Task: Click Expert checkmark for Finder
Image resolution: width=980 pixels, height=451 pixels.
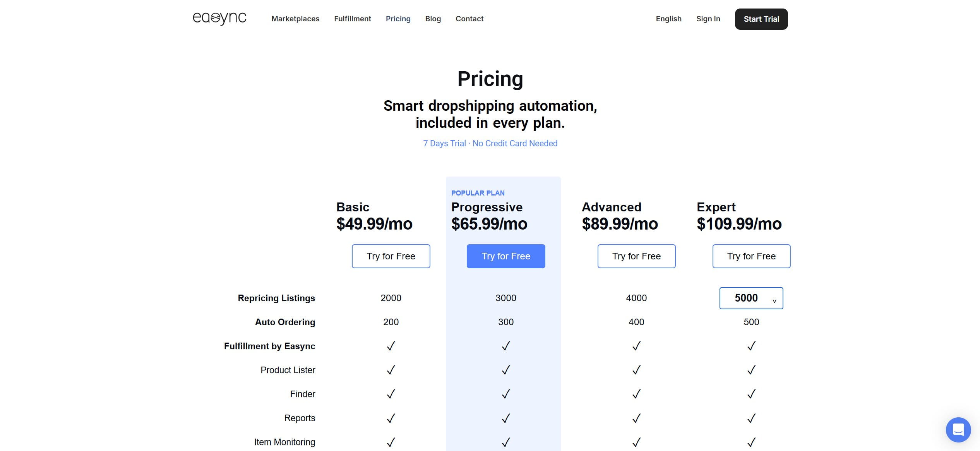Action: (751, 394)
